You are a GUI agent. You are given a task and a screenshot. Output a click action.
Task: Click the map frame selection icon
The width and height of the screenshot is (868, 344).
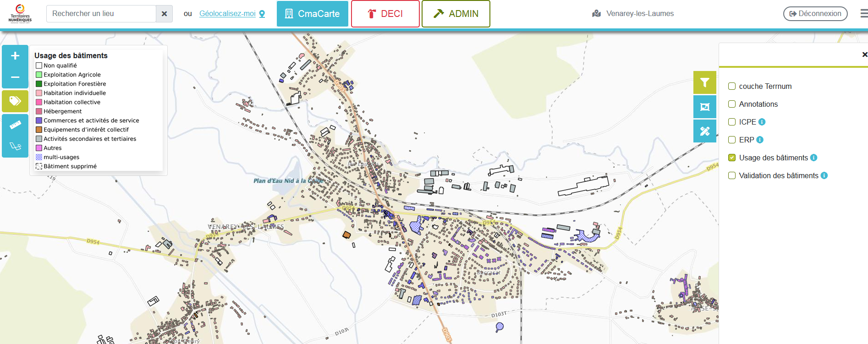(704, 107)
